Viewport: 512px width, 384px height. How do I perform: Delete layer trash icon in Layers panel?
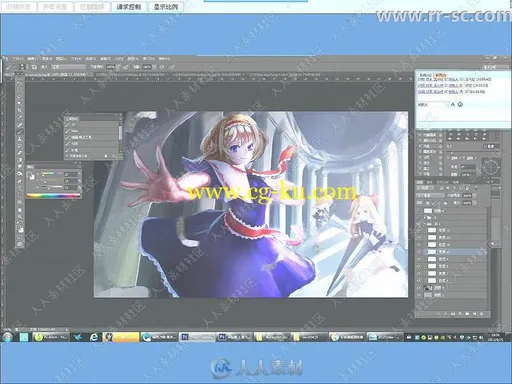(482, 314)
